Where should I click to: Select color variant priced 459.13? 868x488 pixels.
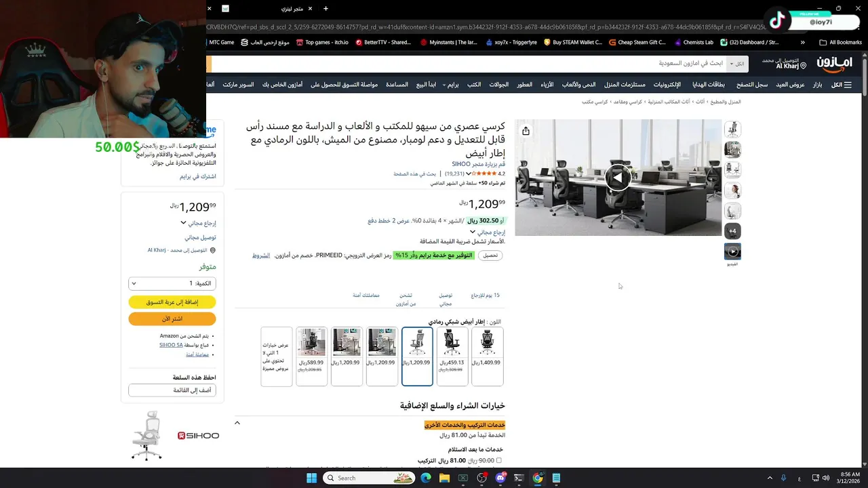452,357
